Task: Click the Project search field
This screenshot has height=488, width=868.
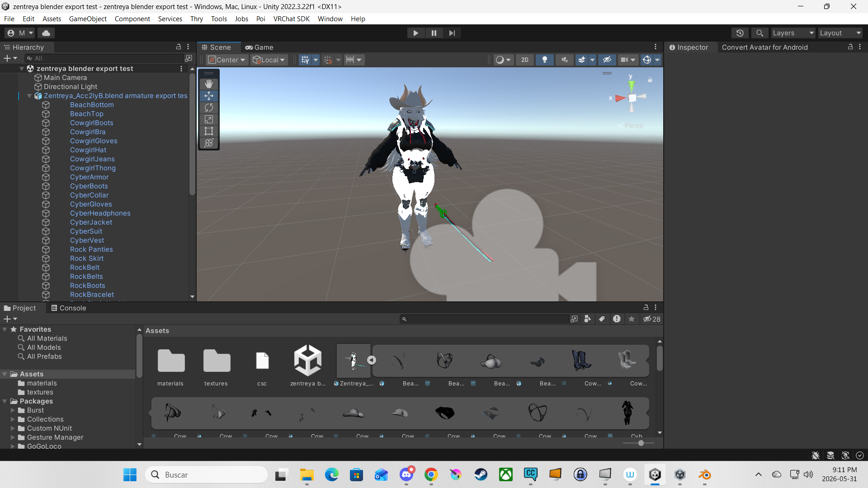Action: tap(484, 319)
